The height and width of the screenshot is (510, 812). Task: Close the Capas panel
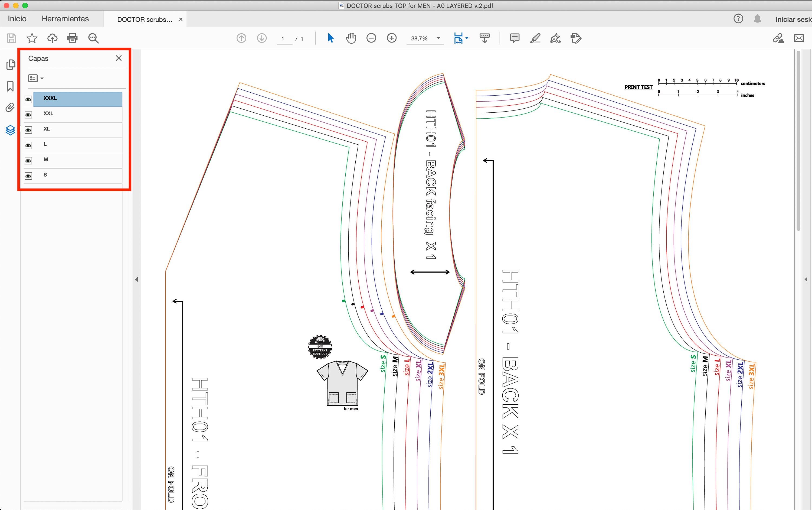[119, 58]
